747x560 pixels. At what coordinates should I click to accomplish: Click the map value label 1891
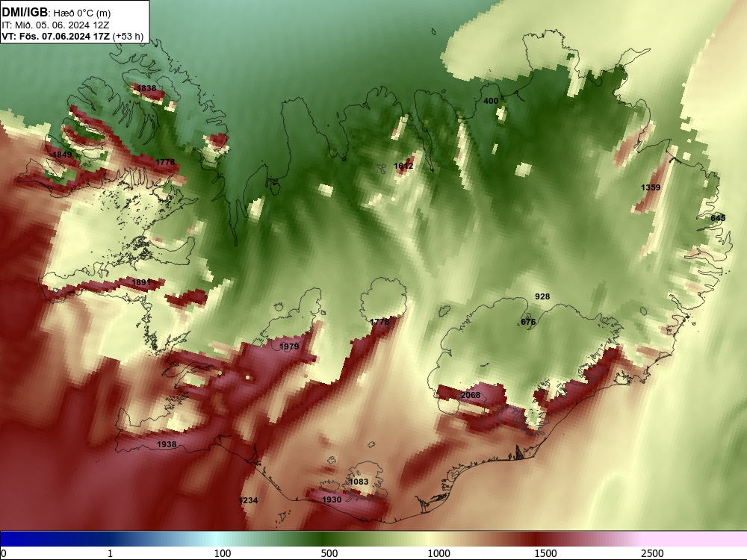point(141,282)
